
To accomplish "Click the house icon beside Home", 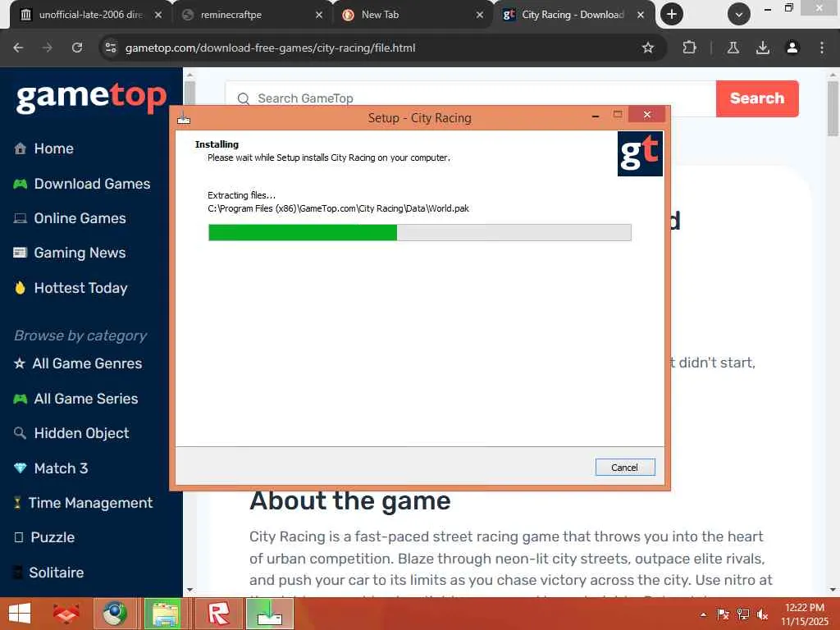I will coord(21,148).
